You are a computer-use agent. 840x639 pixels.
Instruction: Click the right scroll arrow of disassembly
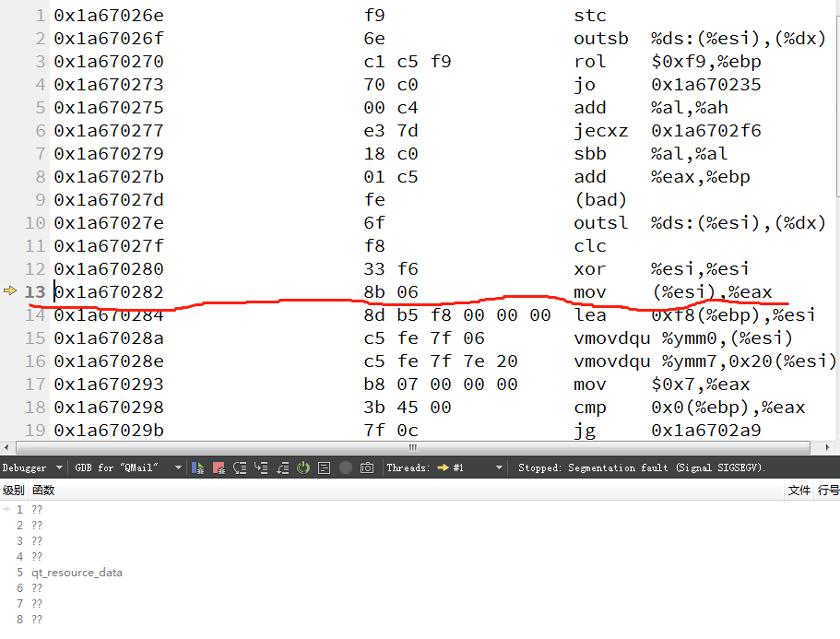[x=827, y=448]
